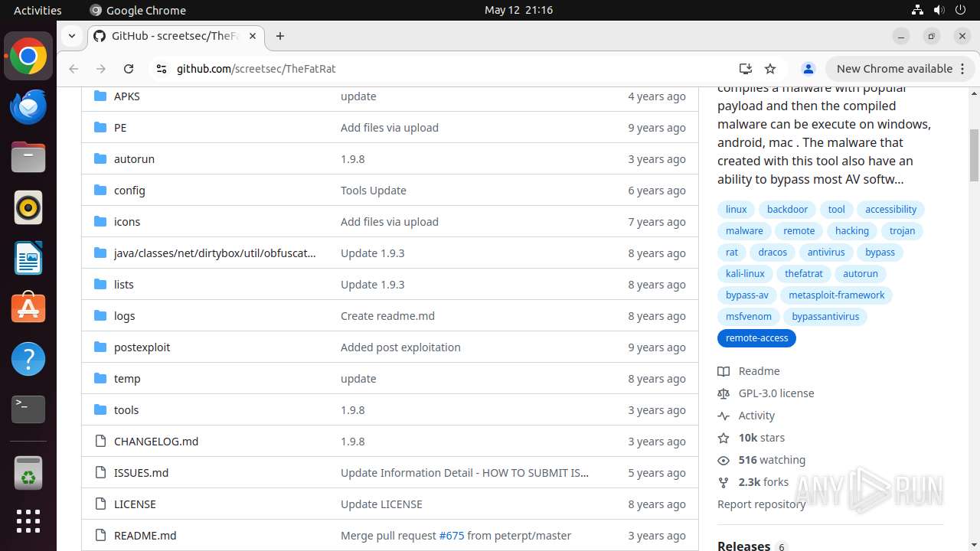Open Chrome profile avatar
Viewport: 980px width, 551px height.
click(808, 69)
